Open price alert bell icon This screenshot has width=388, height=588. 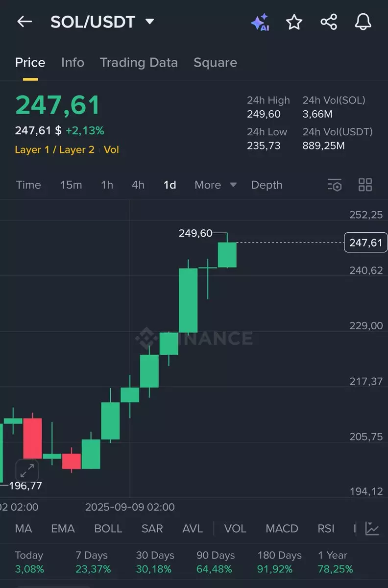point(363,22)
